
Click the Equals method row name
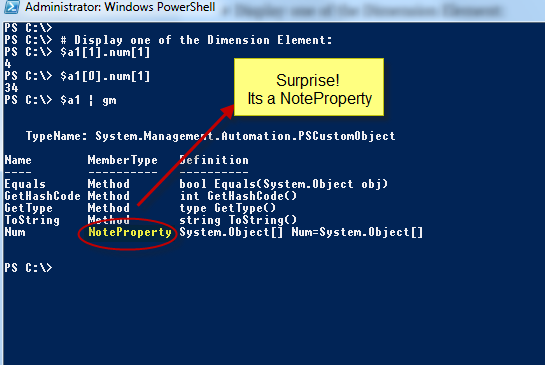point(25,184)
